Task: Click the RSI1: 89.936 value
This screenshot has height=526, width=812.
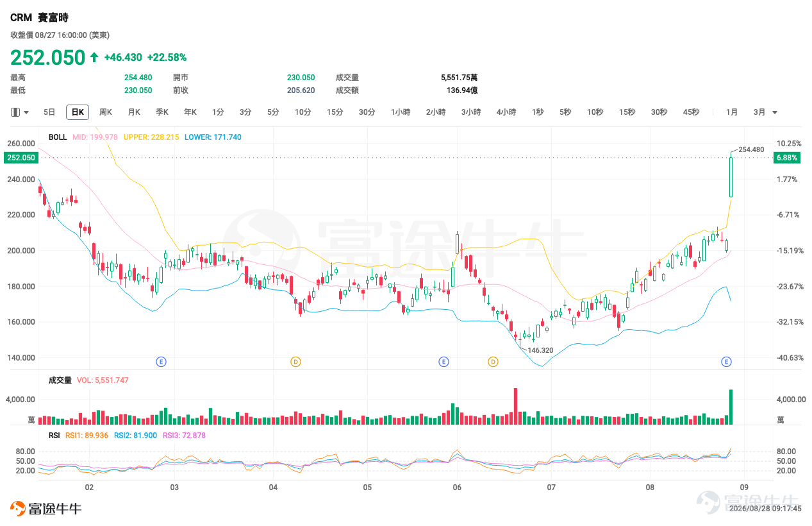Action: pos(87,436)
